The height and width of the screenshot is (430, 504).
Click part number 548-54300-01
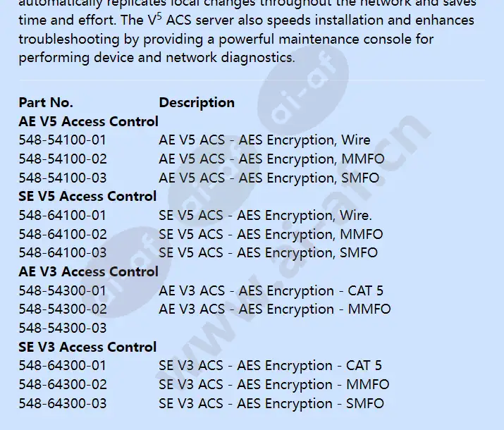pyautogui.click(x=62, y=291)
